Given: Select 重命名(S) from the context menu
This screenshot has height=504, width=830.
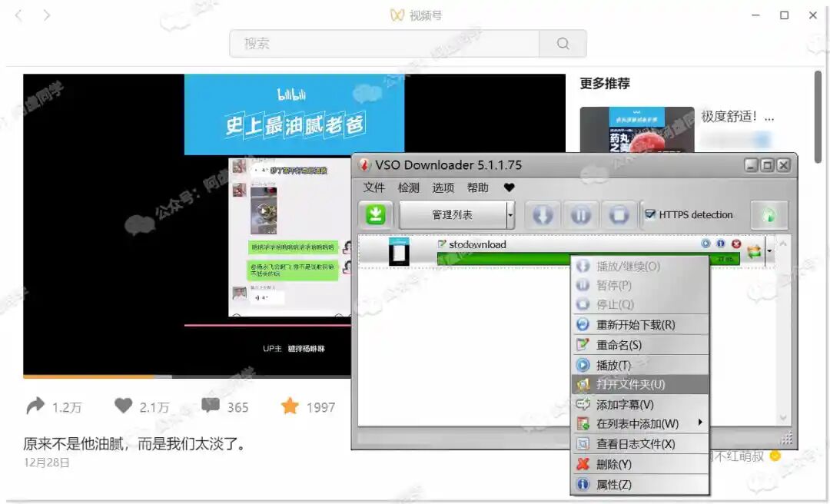Looking at the screenshot, I should [640, 345].
